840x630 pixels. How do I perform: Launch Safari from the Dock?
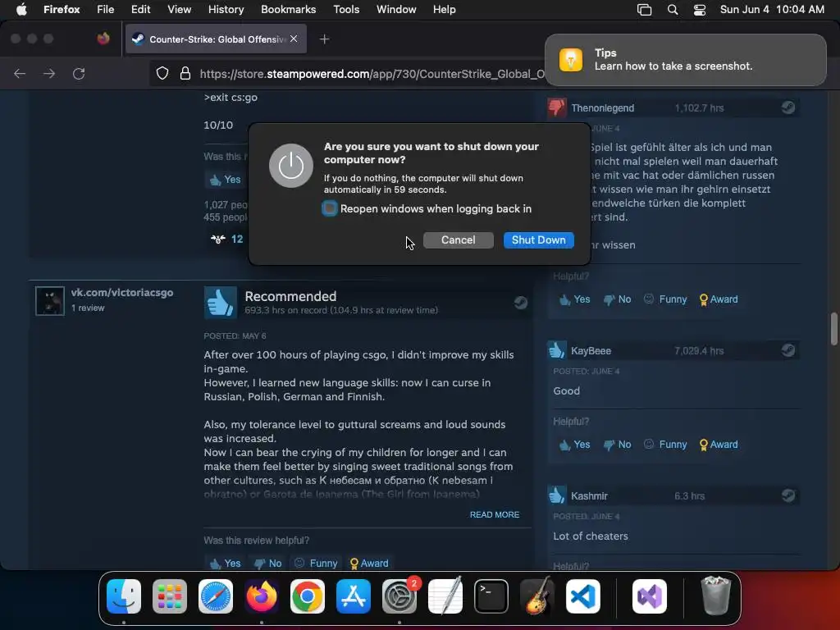(216, 596)
